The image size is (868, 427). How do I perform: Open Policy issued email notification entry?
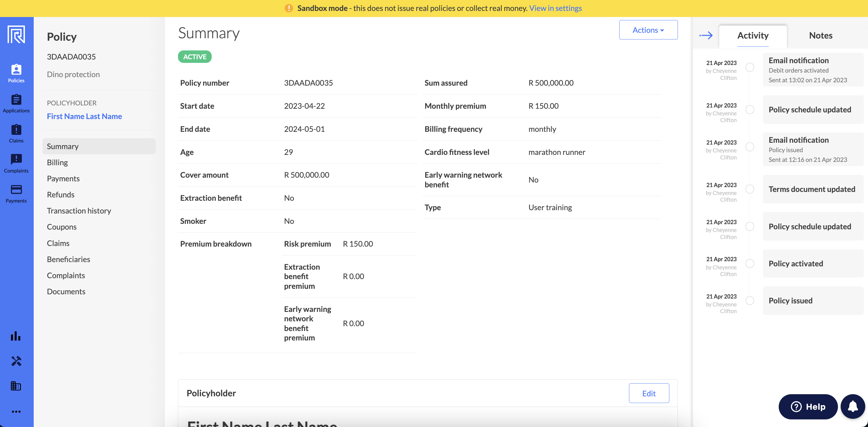click(x=813, y=149)
